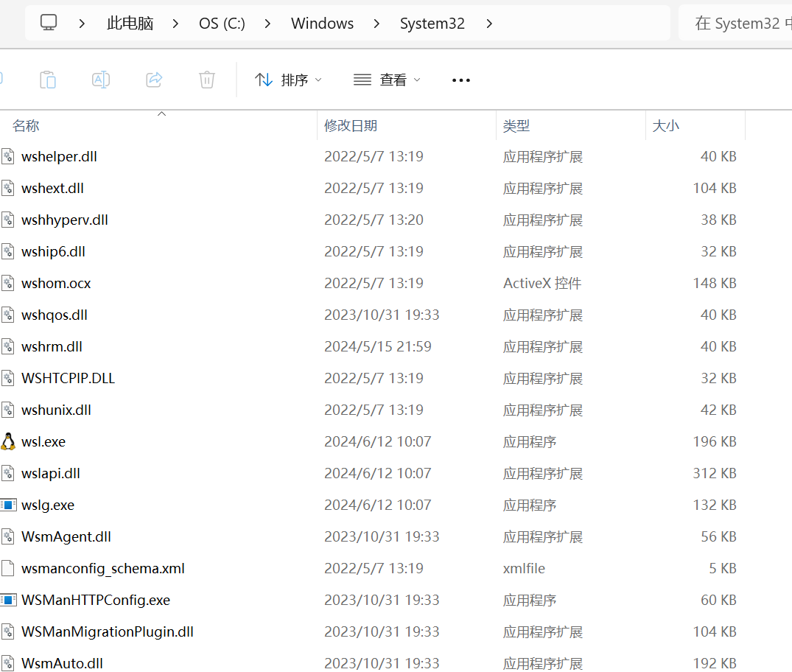Navigate to OS (C:) breadcrumb
Screen dimensions: 792x672
(x=222, y=24)
